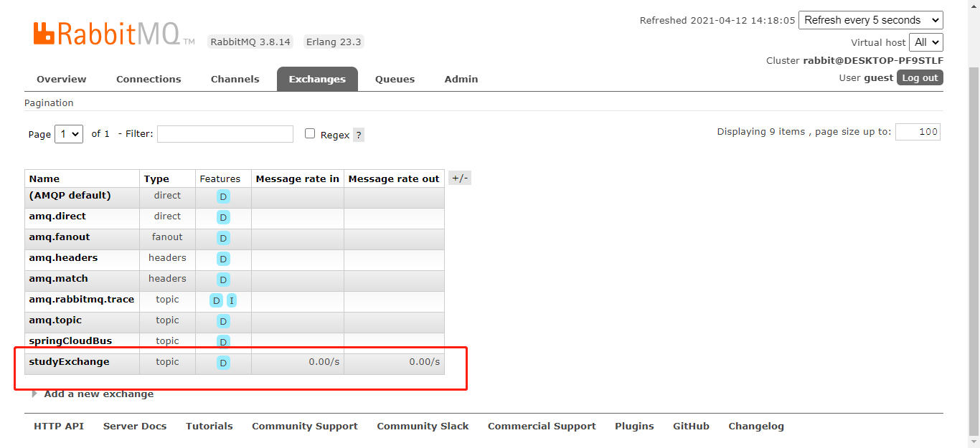
Task: Click the D badge in amq.topic row
Action: coord(223,321)
